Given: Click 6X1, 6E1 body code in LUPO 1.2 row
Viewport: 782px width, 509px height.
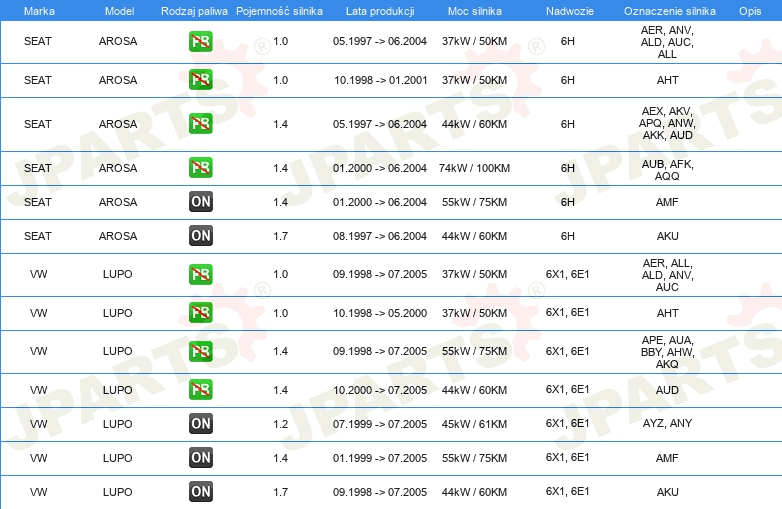Looking at the screenshot, I should click(568, 423).
